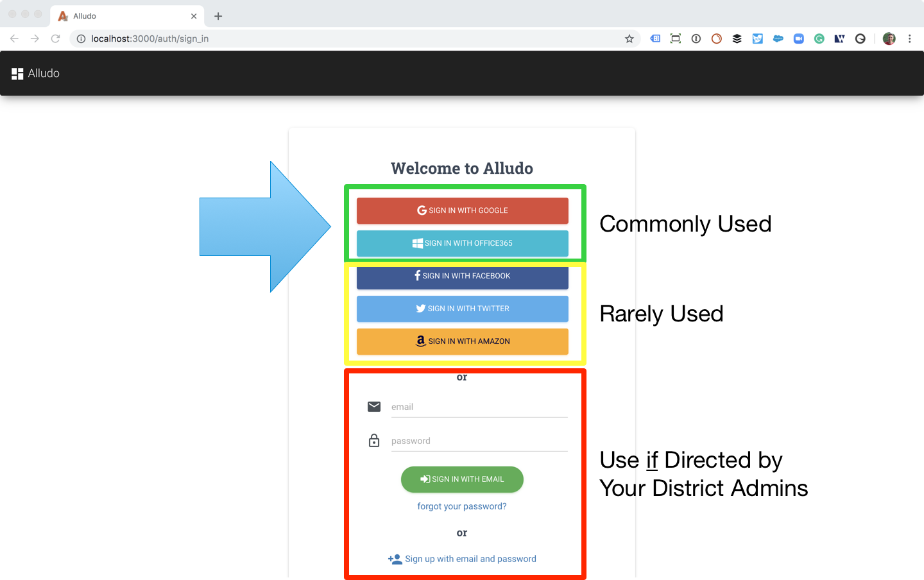Open the Salesforce cloud extension icon
924x580 pixels.
click(x=778, y=38)
